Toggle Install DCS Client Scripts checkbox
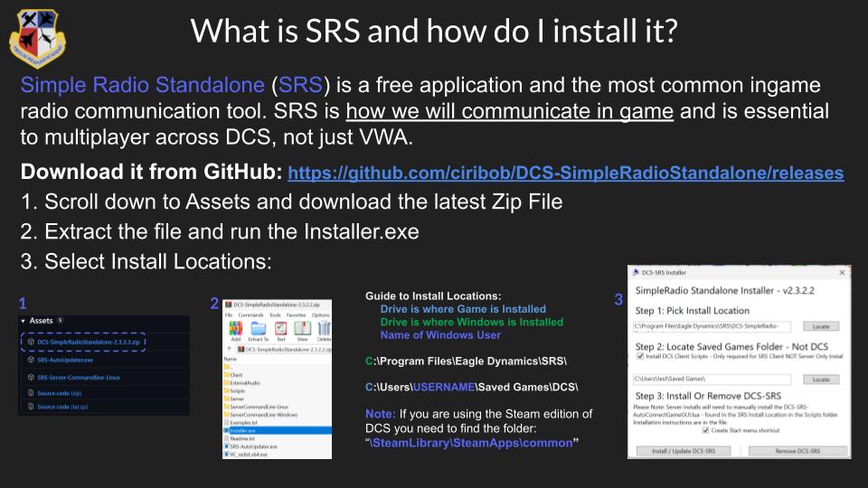The image size is (868, 488). coord(640,356)
